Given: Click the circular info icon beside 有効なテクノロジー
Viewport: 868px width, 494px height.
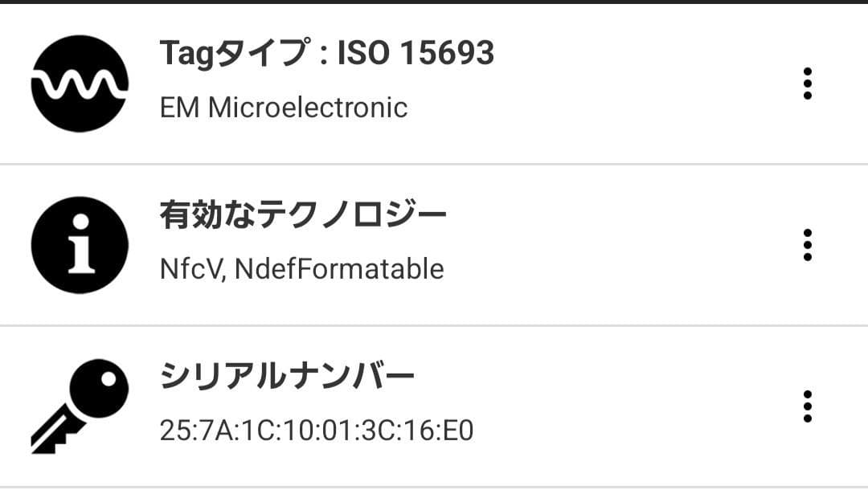Looking at the screenshot, I should coord(79,243).
